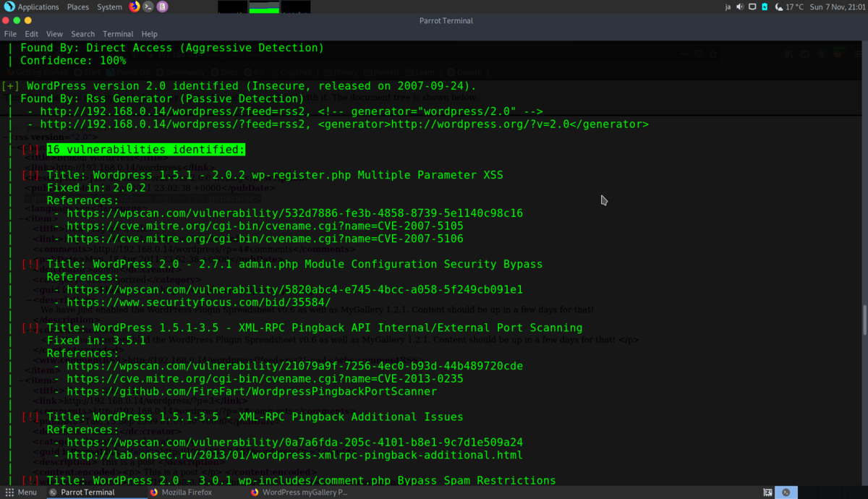
Task: Click the 'admin.php Module Configuration Security Bypass' title
Action: (294, 264)
